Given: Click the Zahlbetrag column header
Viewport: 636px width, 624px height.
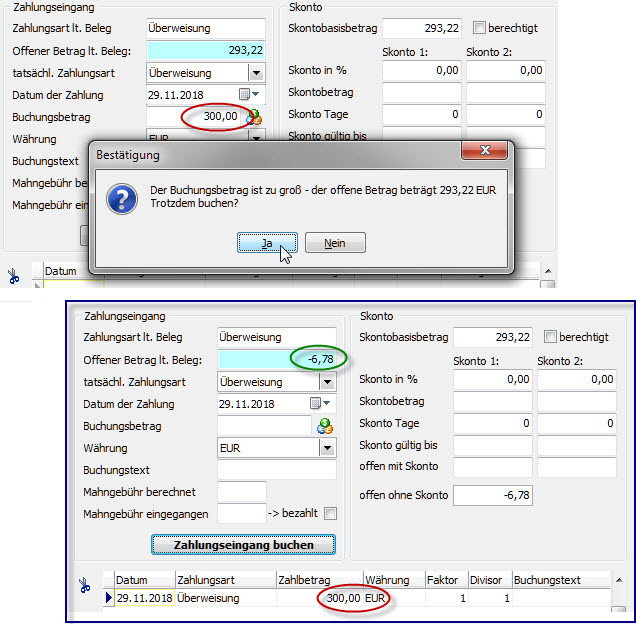Looking at the screenshot, I should point(317,580).
